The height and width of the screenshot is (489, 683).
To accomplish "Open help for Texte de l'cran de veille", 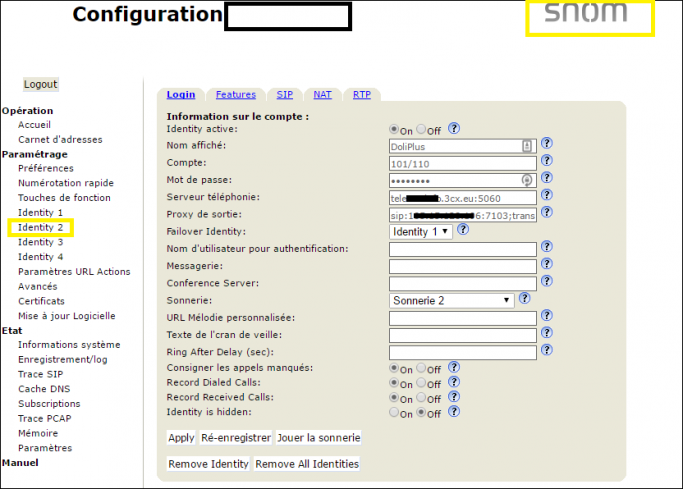I will (x=547, y=333).
